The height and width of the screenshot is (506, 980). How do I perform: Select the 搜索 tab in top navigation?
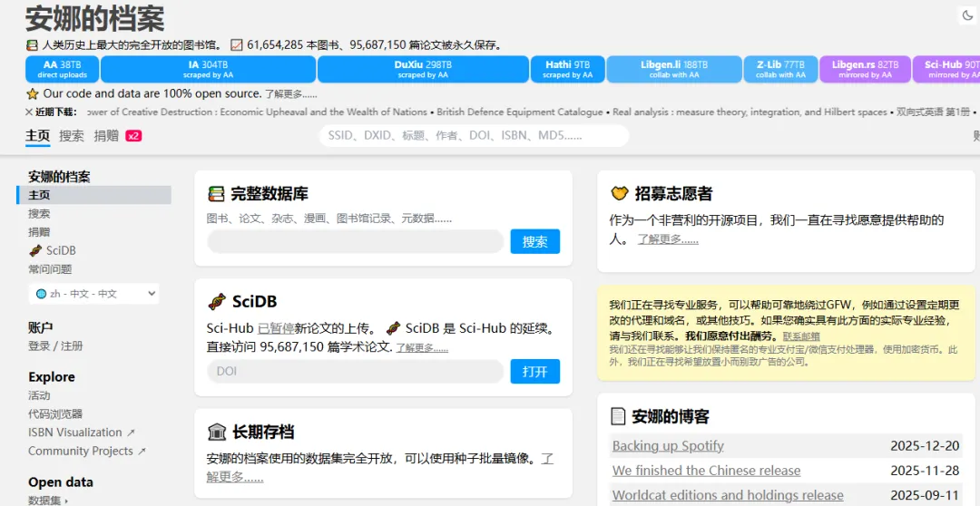click(x=72, y=135)
